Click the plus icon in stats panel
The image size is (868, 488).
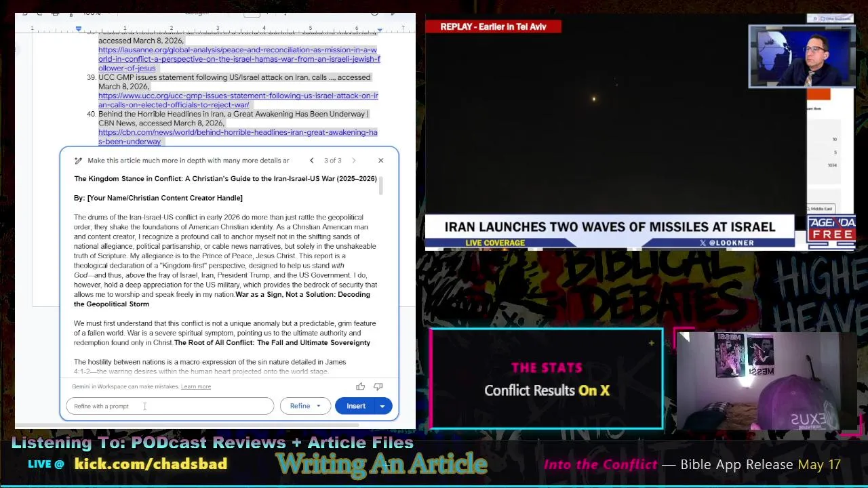[651, 343]
